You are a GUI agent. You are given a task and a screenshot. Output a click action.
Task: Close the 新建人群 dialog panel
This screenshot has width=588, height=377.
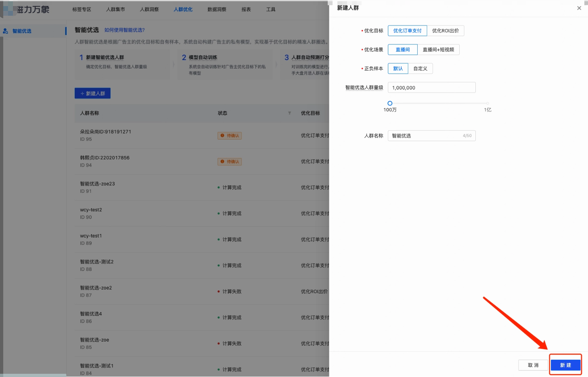[579, 8]
